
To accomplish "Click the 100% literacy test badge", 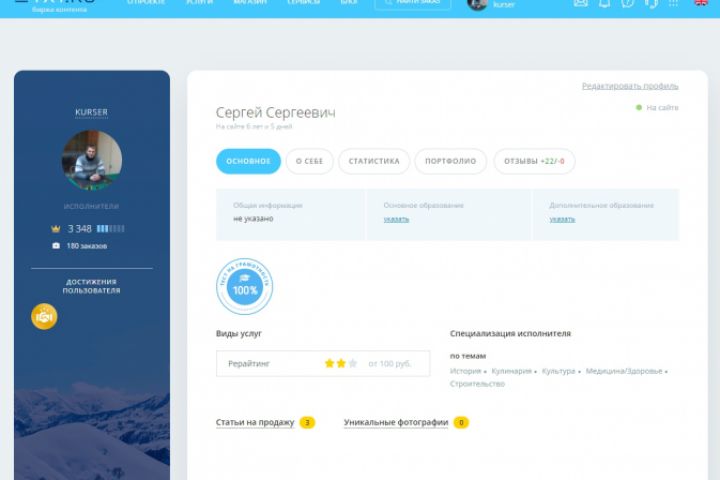I will click(x=244, y=286).
